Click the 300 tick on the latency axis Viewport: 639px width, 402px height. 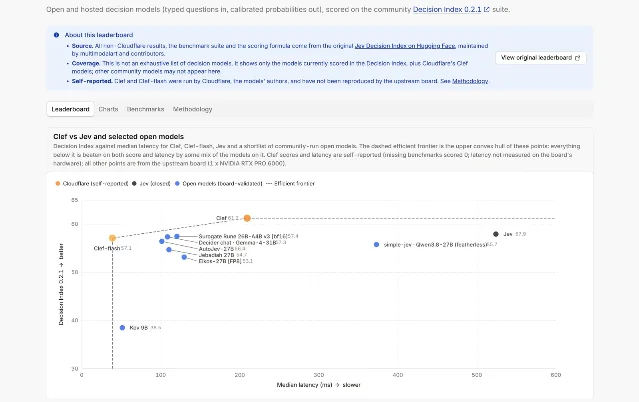pyautogui.click(x=319, y=375)
